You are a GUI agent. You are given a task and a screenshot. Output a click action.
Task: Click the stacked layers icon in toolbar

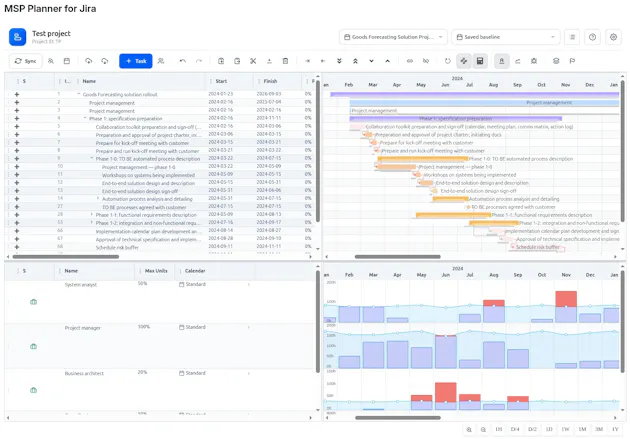pos(556,61)
